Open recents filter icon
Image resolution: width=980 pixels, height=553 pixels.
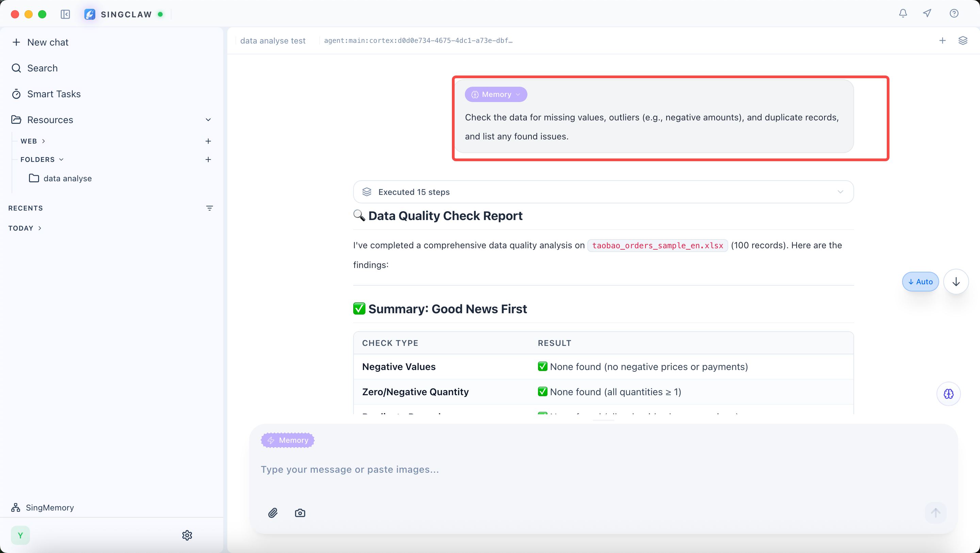(x=209, y=208)
